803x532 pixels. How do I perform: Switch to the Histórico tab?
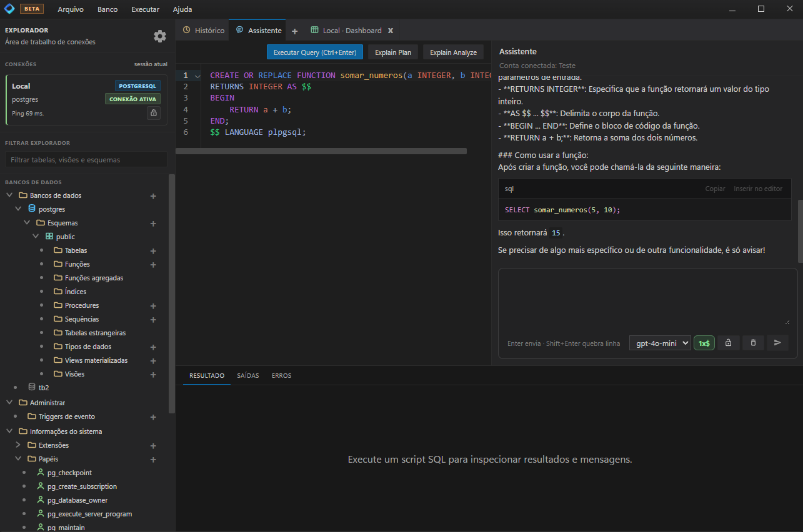pyautogui.click(x=208, y=29)
